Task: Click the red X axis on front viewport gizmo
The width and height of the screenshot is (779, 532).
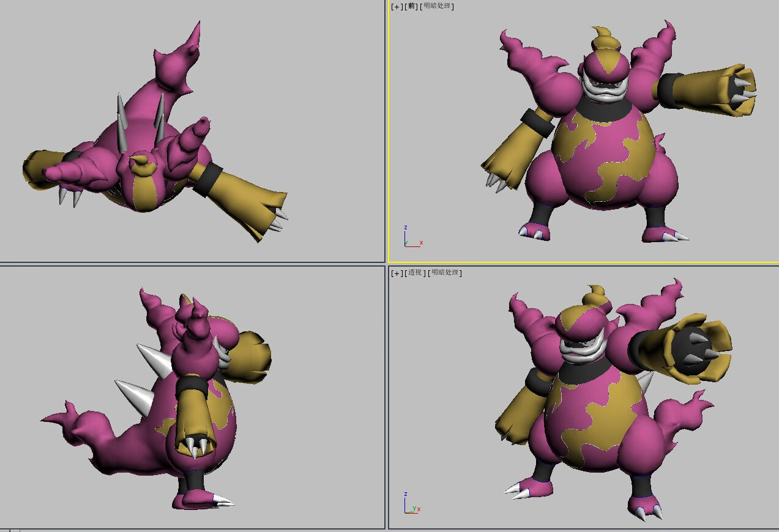Action: pyautogui.click(x=421, y=242)
